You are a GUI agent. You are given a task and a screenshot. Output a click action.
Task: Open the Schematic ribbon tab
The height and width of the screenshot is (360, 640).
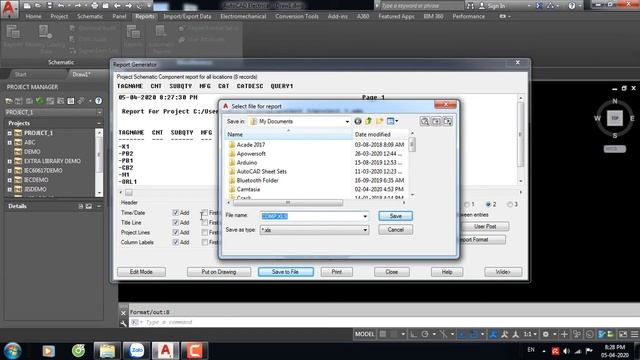(90, 16)
